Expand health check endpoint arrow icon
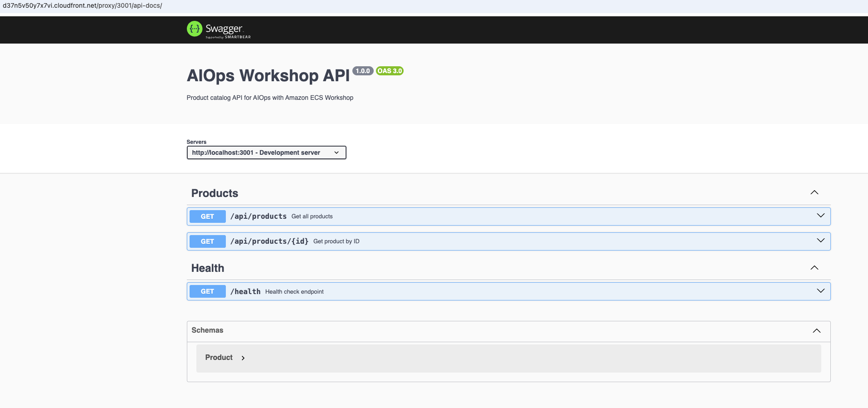The image size is (868, 408). tap(820, 291)
